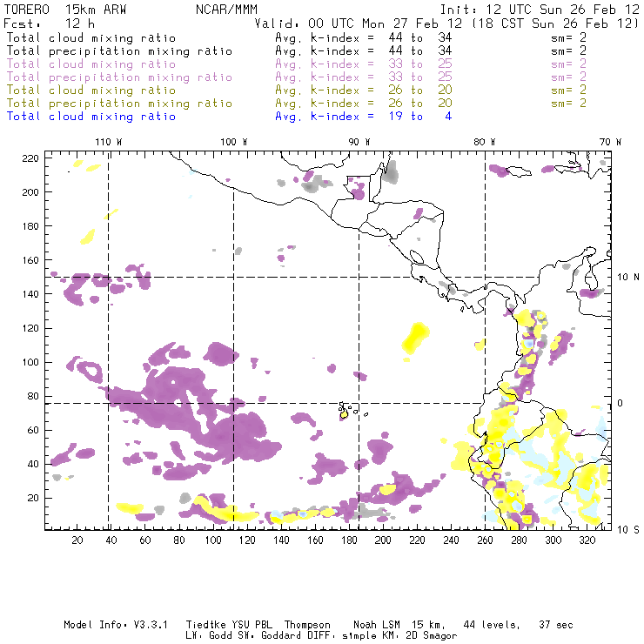Click blue 'Avg. k-index = 19 to 4' text
Viewport: 644px width, 644px height.
364,117
